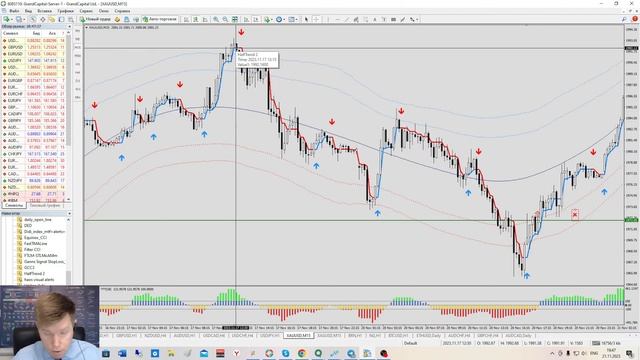
Task: Select the M15 timeframe button
Action: (x=78, y=47)
